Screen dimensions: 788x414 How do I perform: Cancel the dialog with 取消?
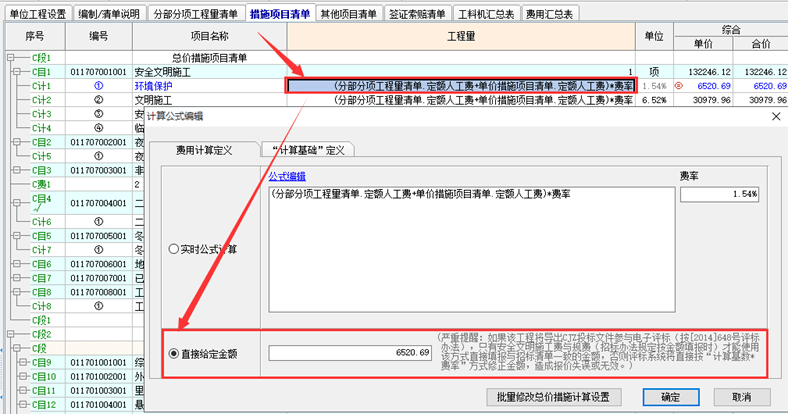pyautogui.click(x=742, y=397)
